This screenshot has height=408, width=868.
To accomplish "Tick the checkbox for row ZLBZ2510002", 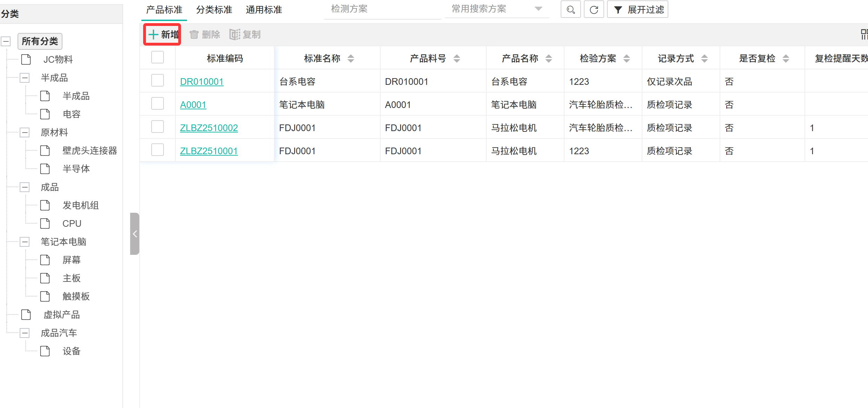I will pyautogui.click(x=158, y=127).
